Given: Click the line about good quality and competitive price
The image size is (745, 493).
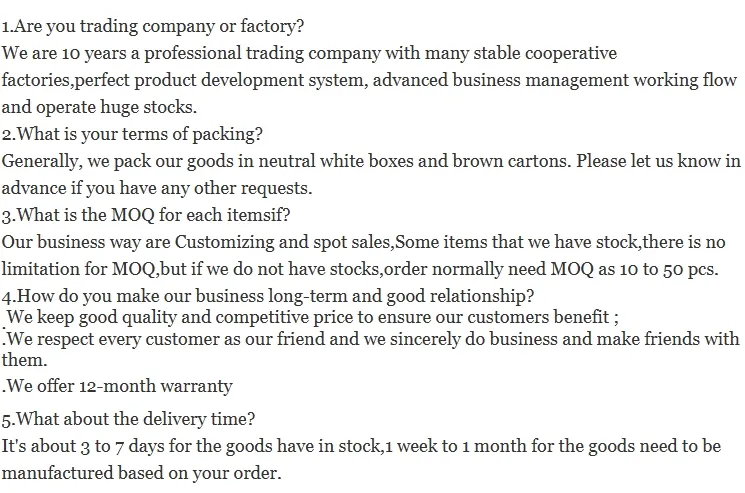Looking at the screenshot, I should [313, 318].
